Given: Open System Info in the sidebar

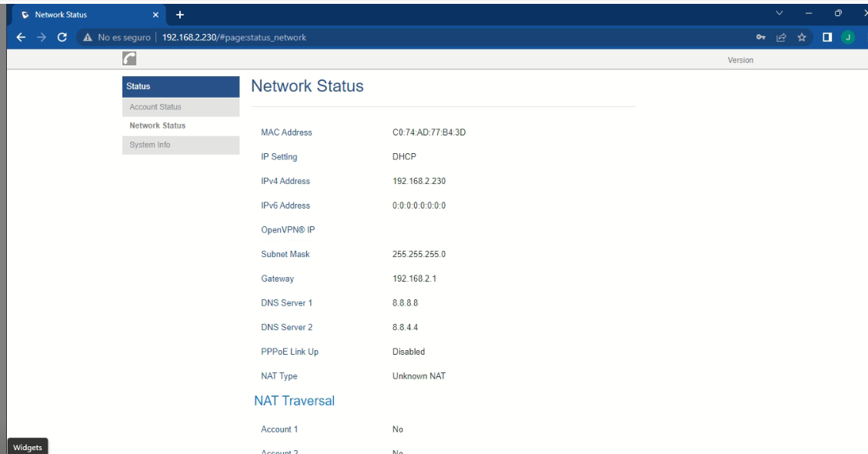Looking at the screenshot, I should coord(150,145).
